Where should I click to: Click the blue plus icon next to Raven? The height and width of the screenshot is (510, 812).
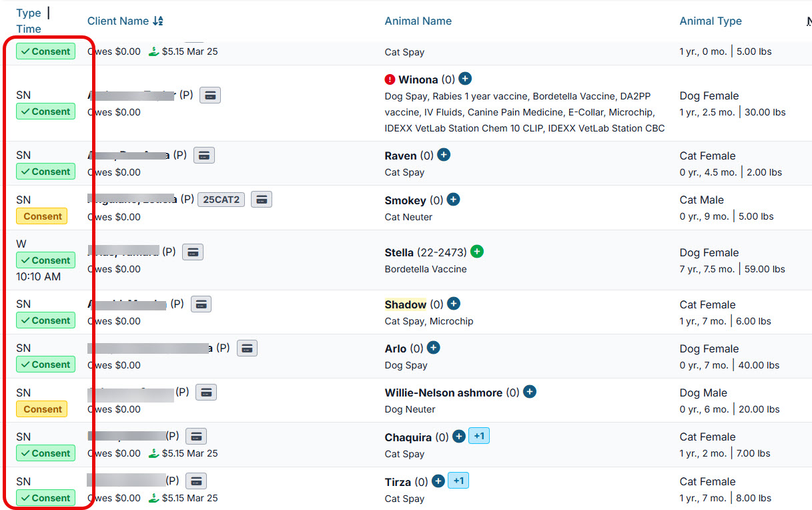click(444, 155)
